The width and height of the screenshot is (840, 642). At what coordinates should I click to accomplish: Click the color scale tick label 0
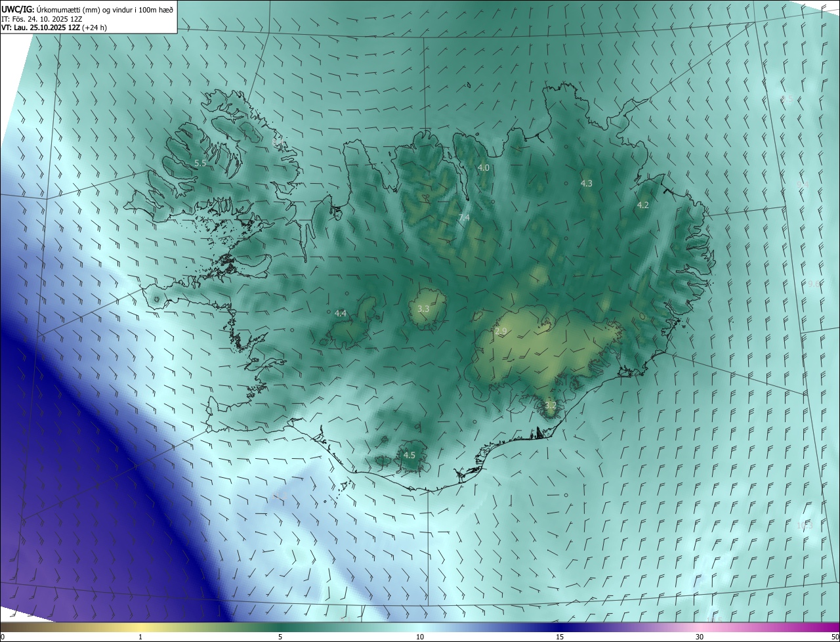pyautogui.click(x=3, y=637)
